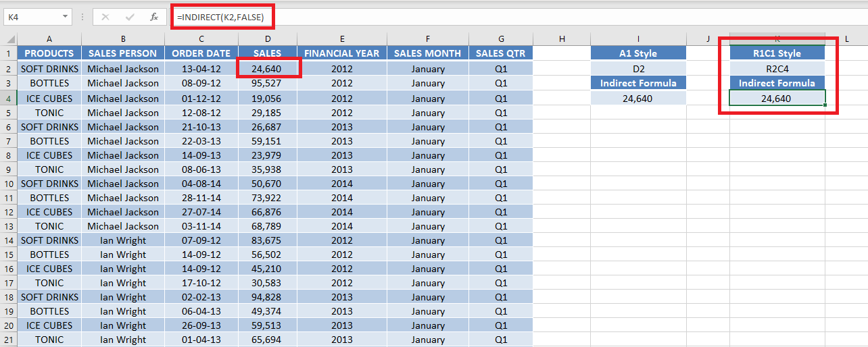Click the formula bar options dots icon
The width and height of the screenshot is (868, 347).
coord(82,17)
